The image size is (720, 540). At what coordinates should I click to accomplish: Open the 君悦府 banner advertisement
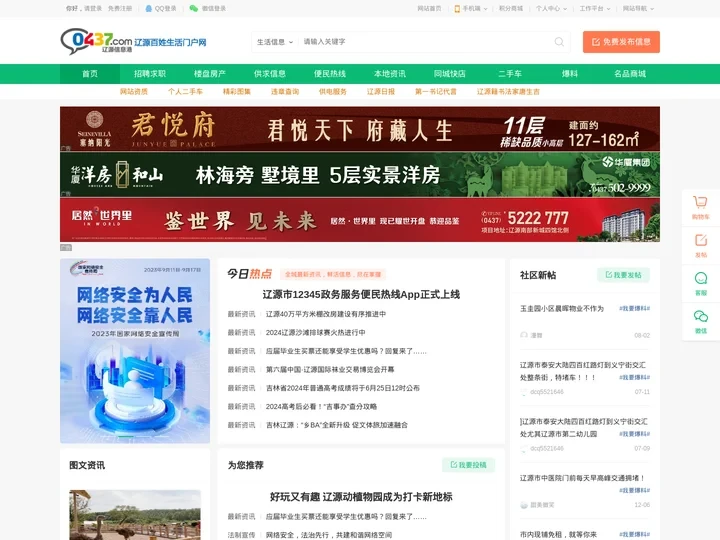point(360,129)
